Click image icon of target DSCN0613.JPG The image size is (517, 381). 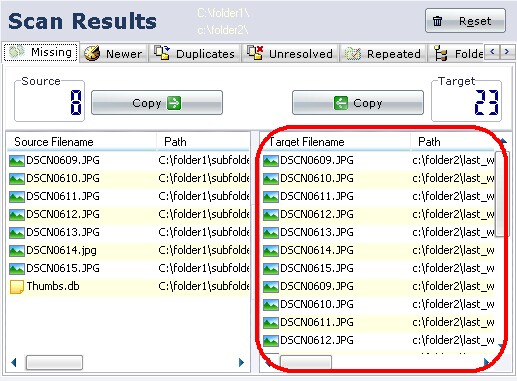[x=271, y=233]
